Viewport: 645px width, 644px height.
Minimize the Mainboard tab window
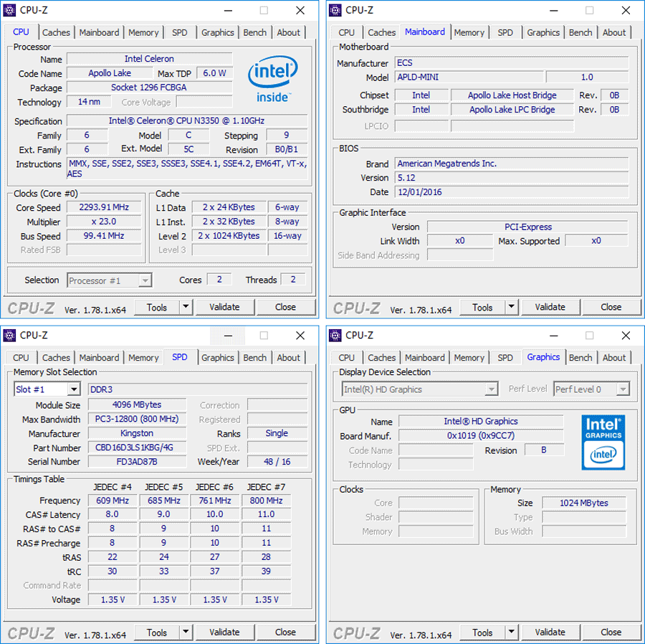554,10
